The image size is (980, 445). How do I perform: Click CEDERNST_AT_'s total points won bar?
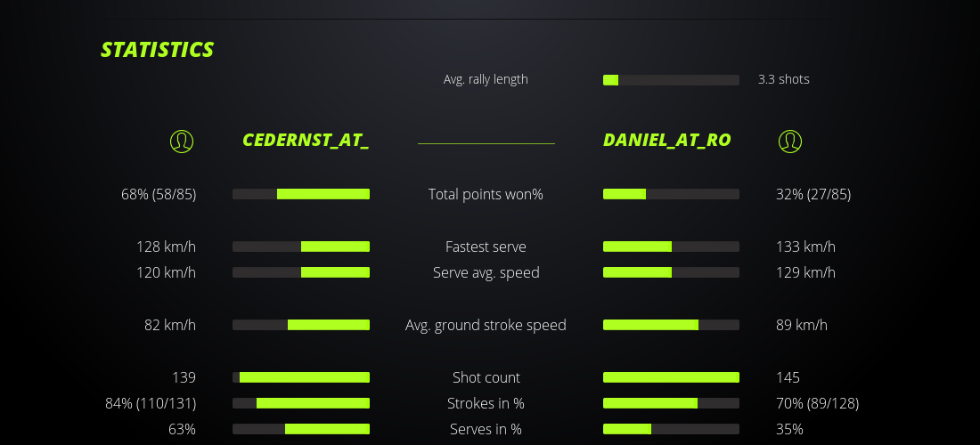click(301, 194)
